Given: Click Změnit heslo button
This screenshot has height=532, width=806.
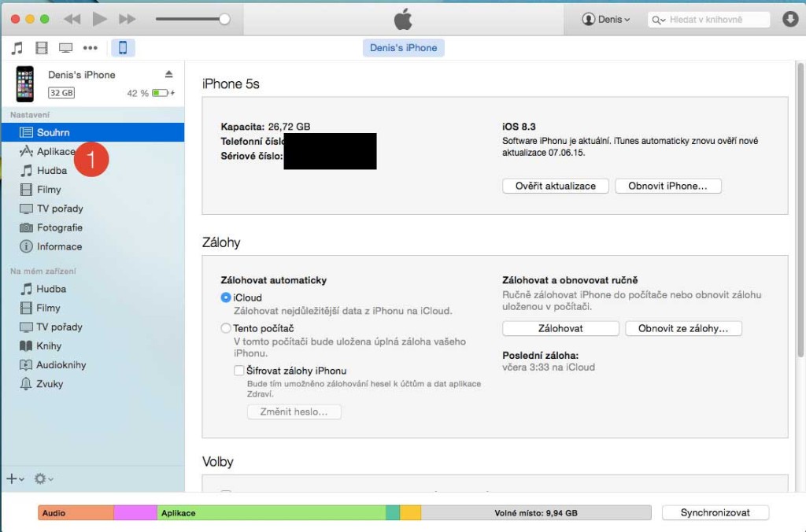Looking at the screenshot, I should pos(294,412).
